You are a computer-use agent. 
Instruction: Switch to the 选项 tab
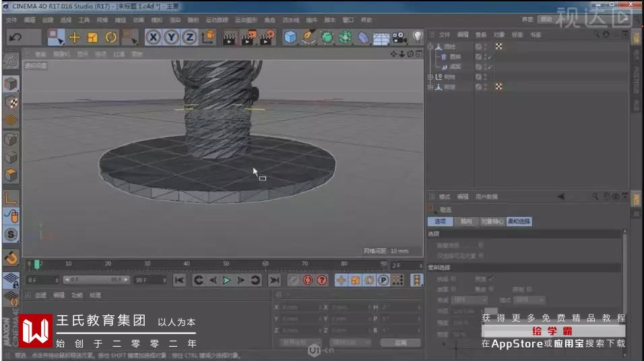(x=441, y=222)
